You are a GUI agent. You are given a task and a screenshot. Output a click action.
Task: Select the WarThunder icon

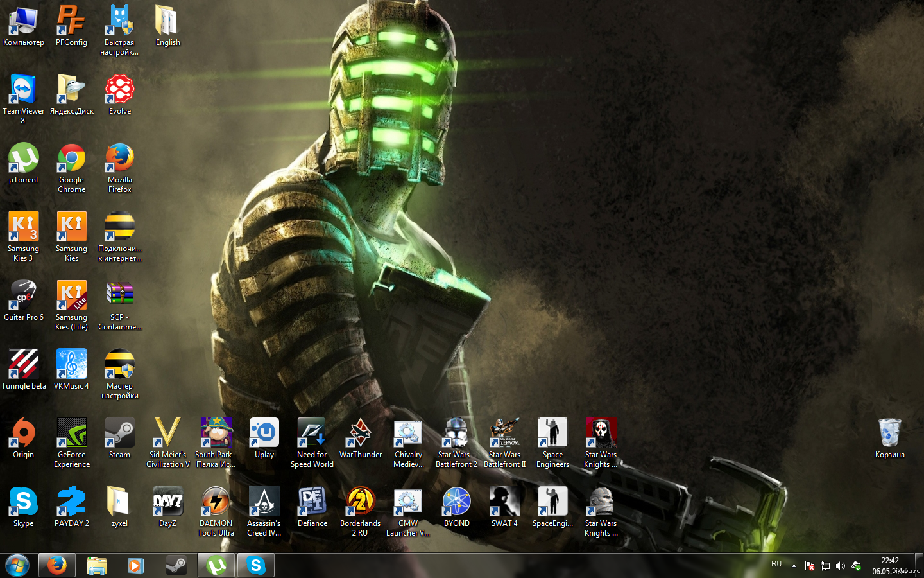click(360, 439)
